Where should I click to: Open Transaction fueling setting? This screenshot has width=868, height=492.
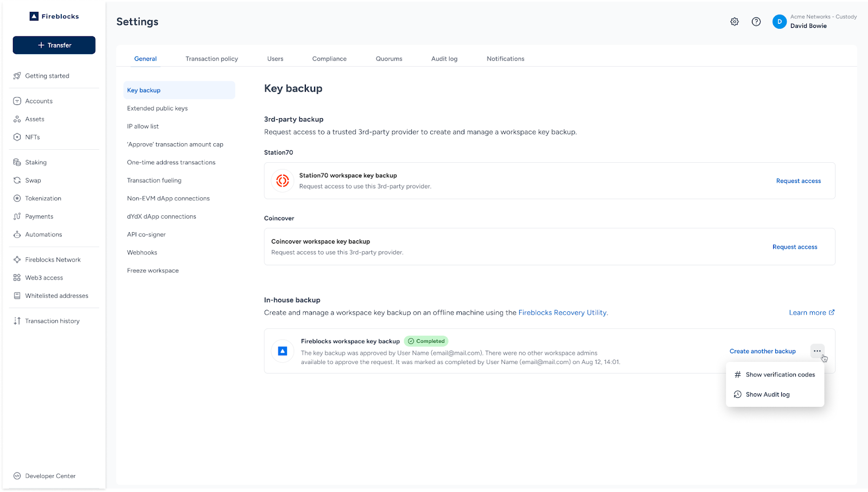point(154,181)
